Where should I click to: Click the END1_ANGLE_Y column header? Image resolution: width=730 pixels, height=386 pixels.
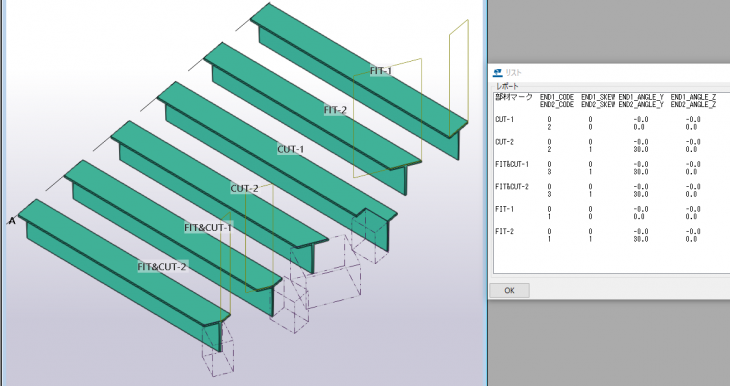(641, 97)
